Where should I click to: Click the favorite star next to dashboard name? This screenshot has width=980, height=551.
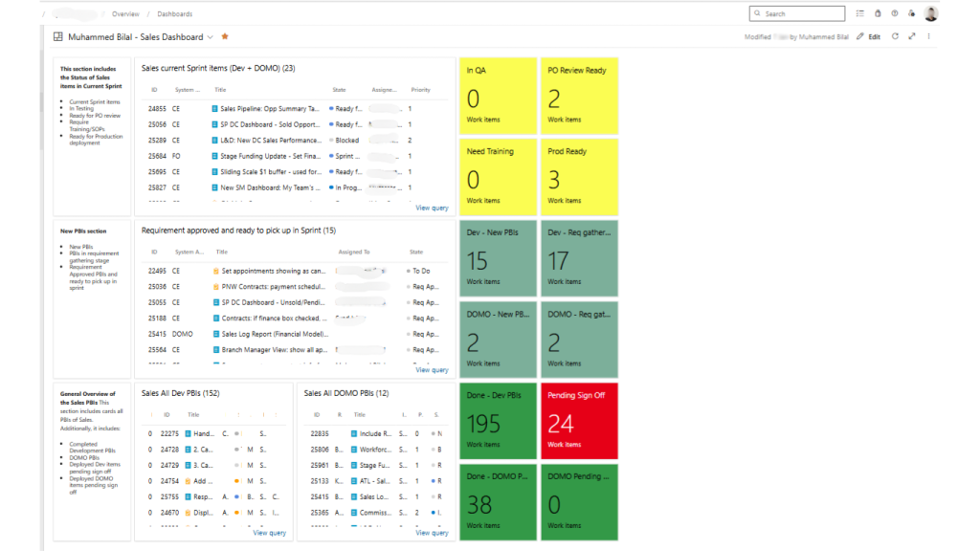[x=225, y=36]
